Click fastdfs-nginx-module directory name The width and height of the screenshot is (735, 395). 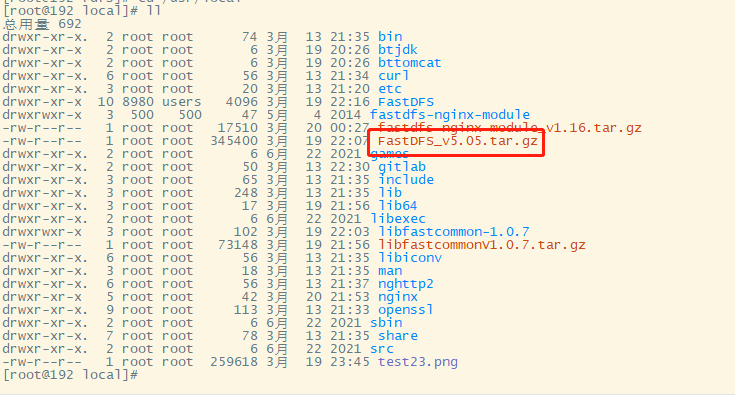tap(450, 115)
